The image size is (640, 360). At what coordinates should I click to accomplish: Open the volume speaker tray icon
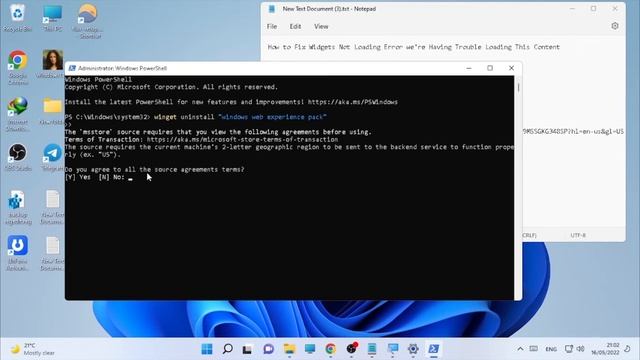coord(580,349)
